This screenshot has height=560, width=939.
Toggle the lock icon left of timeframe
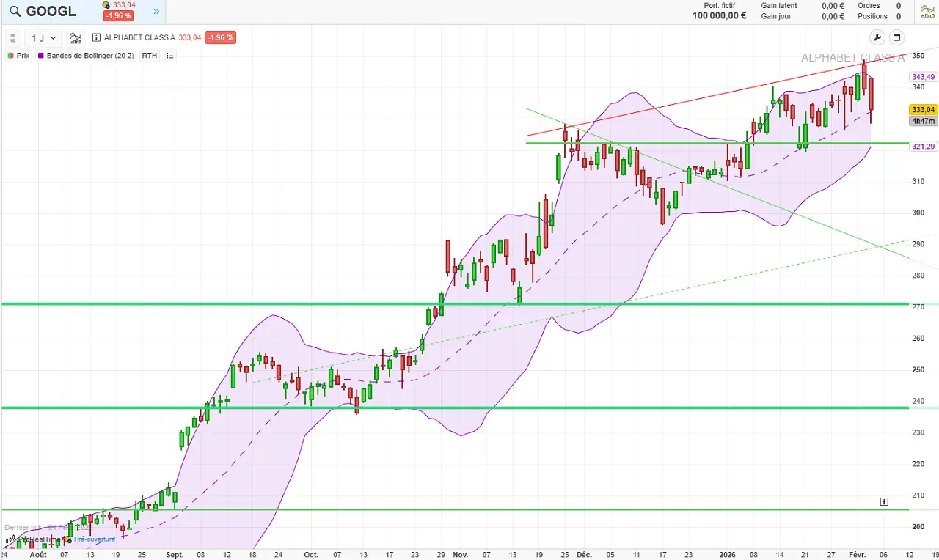(x=12, y=38)
